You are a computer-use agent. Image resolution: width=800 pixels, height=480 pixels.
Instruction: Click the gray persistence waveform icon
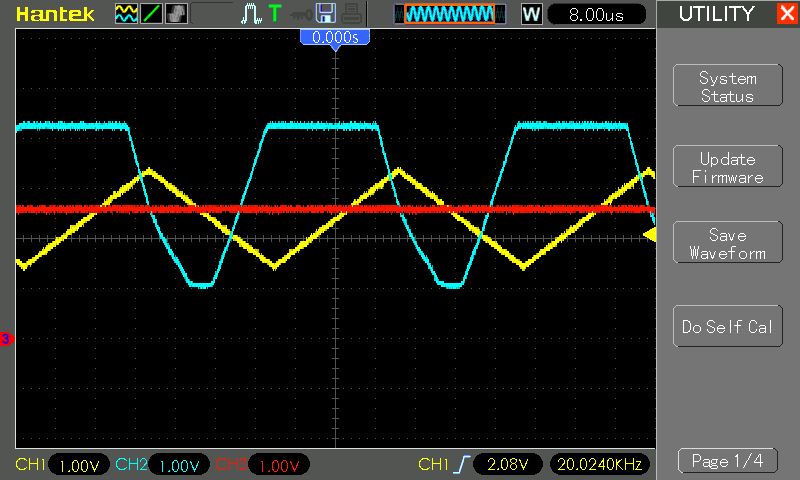(x=177, y=14)
